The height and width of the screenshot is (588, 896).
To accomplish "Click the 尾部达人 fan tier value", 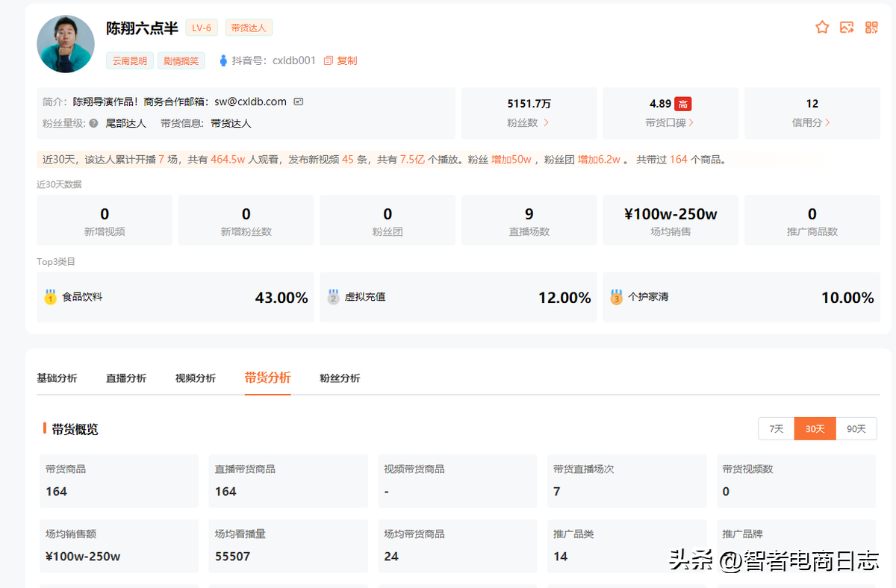I will 125,123.
